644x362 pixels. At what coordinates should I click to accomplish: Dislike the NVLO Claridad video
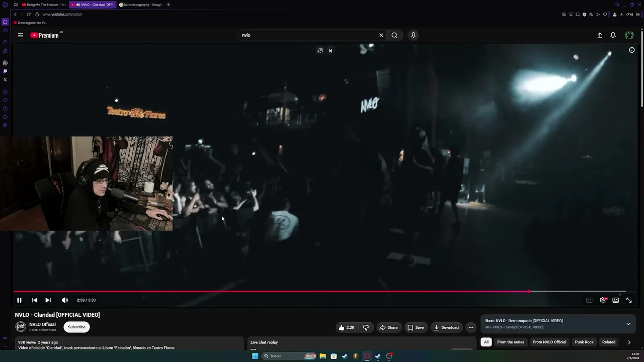click(366, 328)
